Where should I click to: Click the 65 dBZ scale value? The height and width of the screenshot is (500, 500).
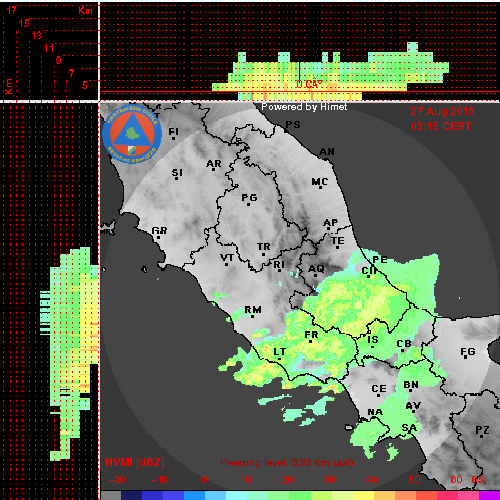point(477,480)
